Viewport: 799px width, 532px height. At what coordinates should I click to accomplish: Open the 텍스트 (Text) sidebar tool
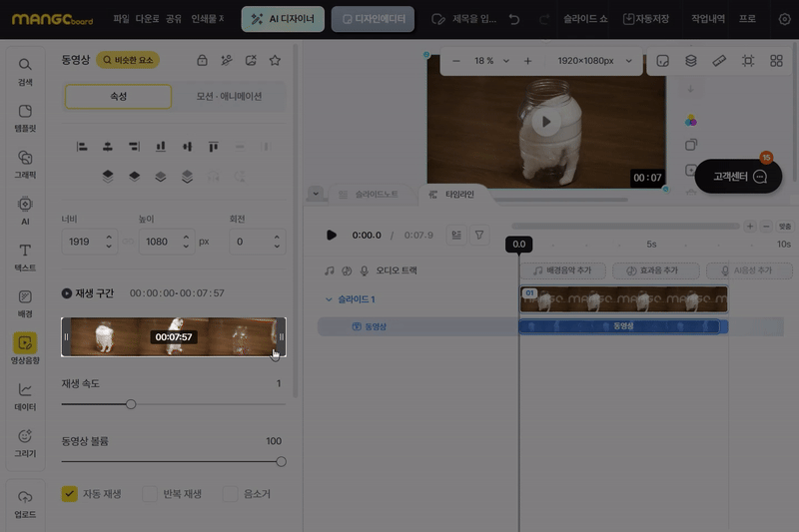(26, 257)
